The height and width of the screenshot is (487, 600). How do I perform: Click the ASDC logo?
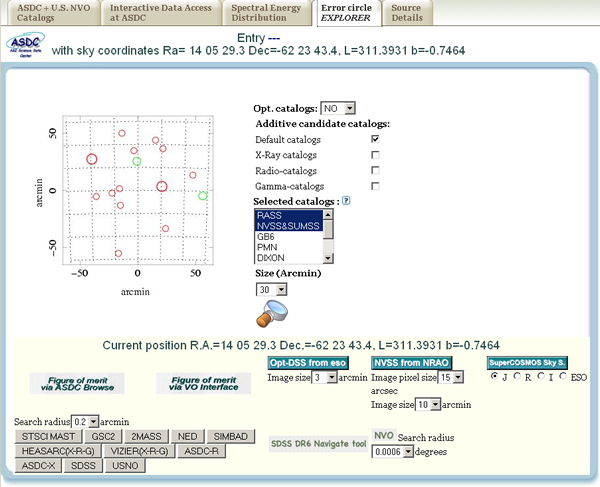26,45
